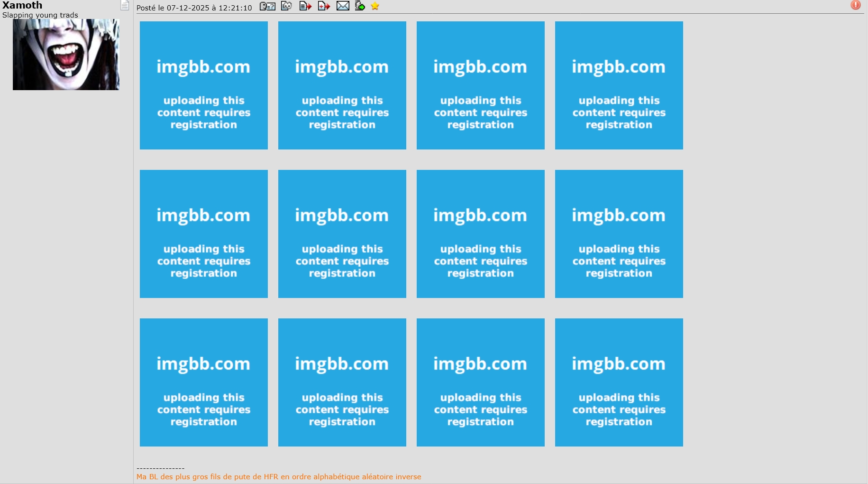868x484 pixels.
Task: Click the person with green arrow icon
Action: [x=360, y=6]
